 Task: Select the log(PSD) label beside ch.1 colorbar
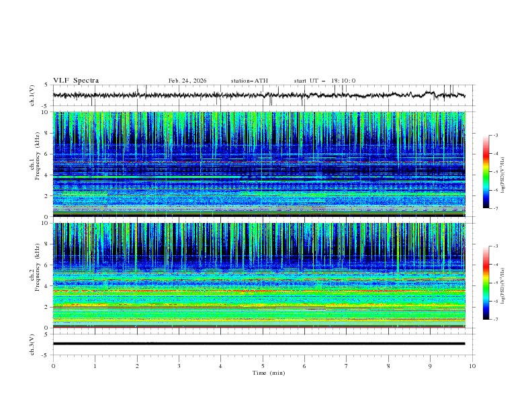pyautogui.click(x=503, y=175)
